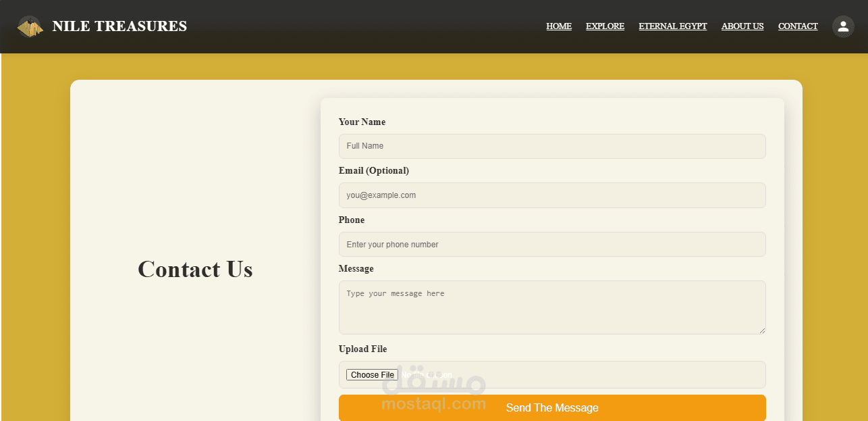Visit the ABOUT US nav link
This screenshot has width=868, height=421.
point(742,26)
